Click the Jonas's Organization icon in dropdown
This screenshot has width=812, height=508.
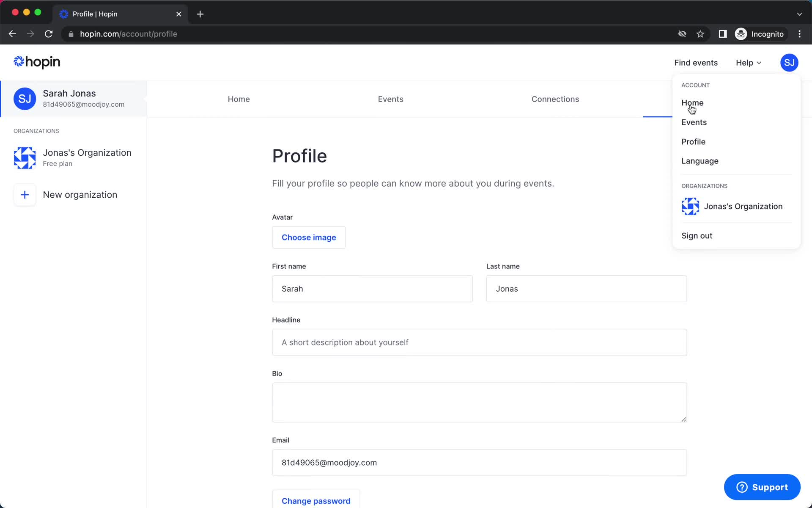coord(690,206)
